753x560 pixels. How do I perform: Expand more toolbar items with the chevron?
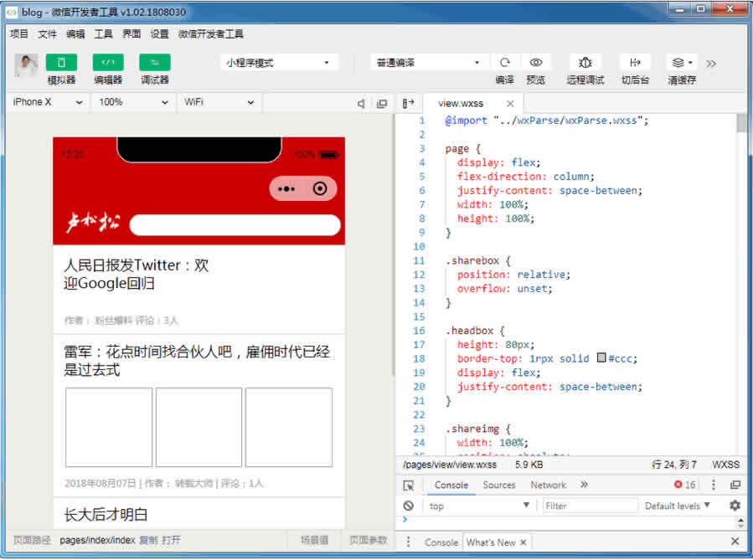pos(711,64)
